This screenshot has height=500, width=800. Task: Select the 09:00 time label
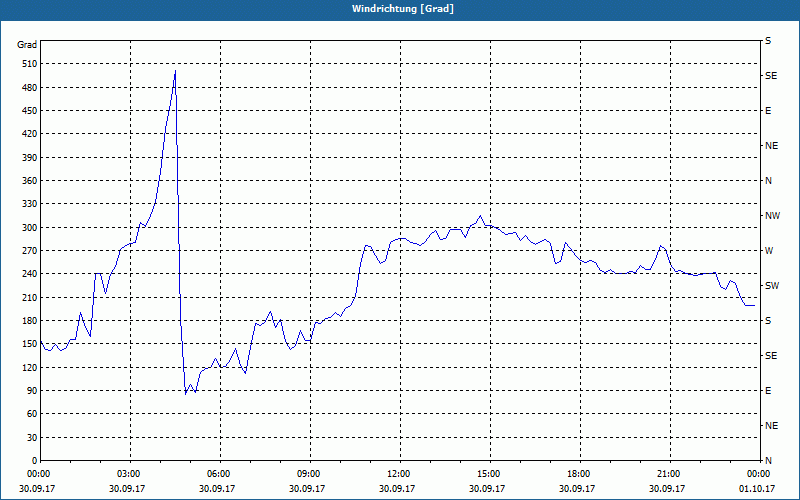(x=307, y=474)
